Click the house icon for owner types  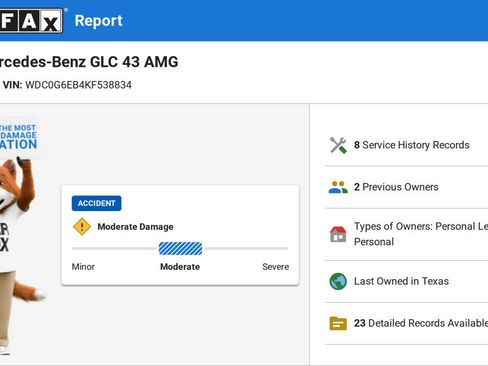point(338,234)
